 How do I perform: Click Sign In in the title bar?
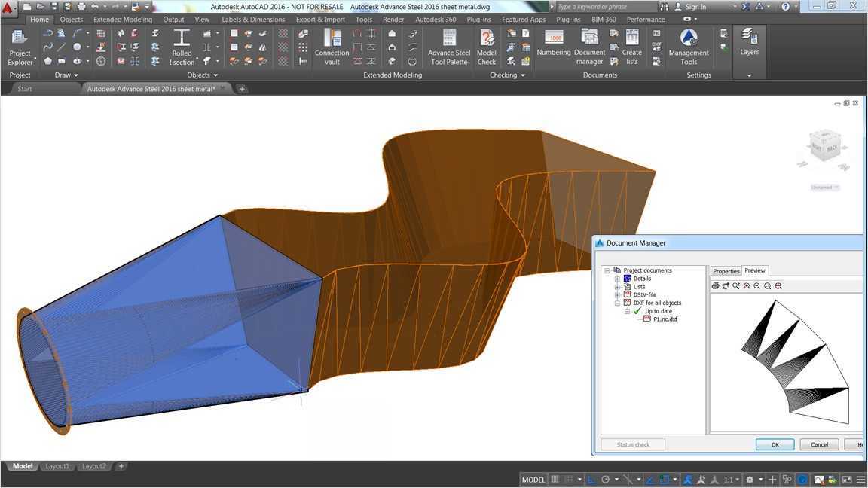[695, 7]
